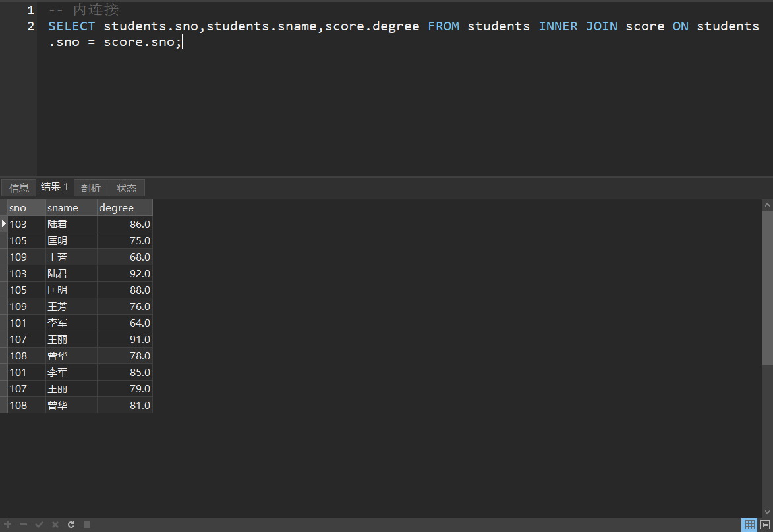This screenshot has width=773, height=532.
Task: Place cursor on score.degree in the query
Action: 372,26
